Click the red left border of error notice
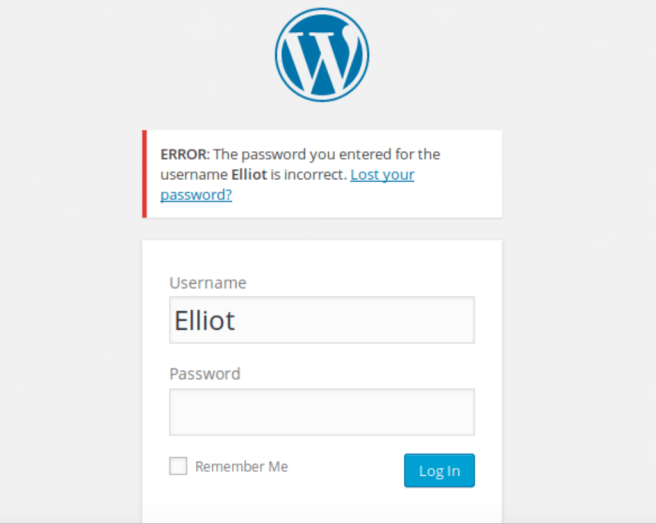This screenshot has height=524, width=656. click(145, 174)
